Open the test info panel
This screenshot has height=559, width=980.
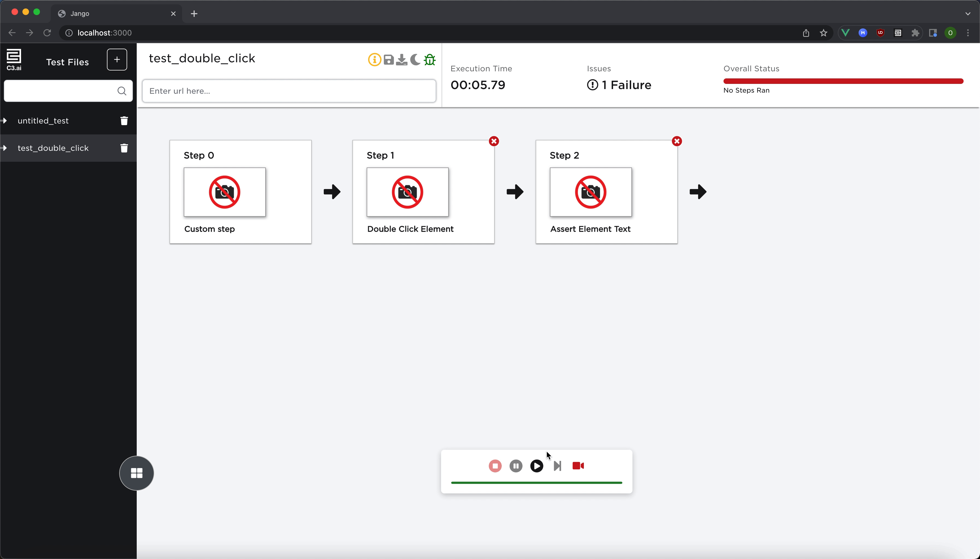point(374,60)
